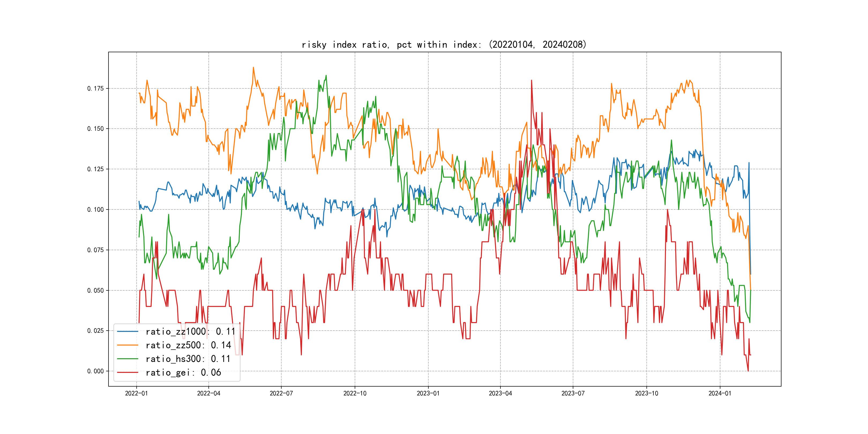Screen dimensions: 868x434
Task: Click the red line swatch in legend
Action: (x=127, y=373)
